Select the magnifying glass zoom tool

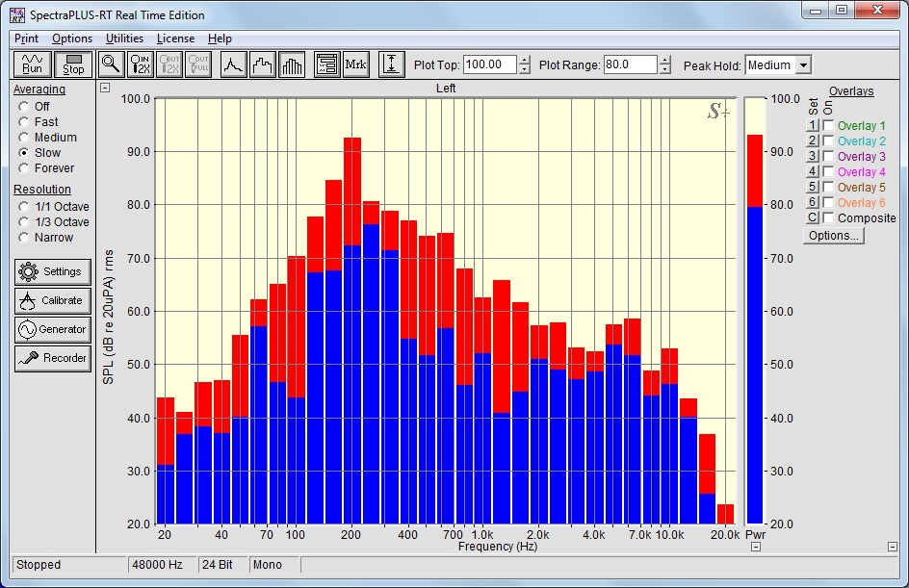(111, 64)
